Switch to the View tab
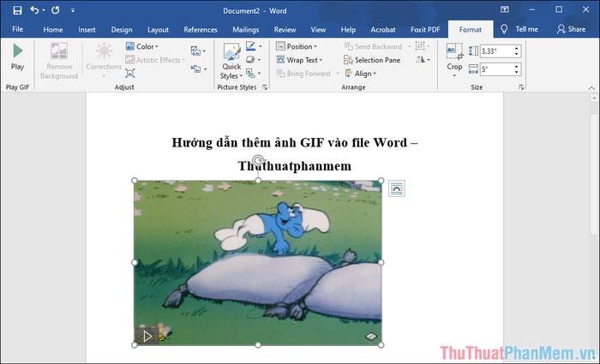This screenshot has width=600, height=364. pyautogui.click(x=318, y=29)
